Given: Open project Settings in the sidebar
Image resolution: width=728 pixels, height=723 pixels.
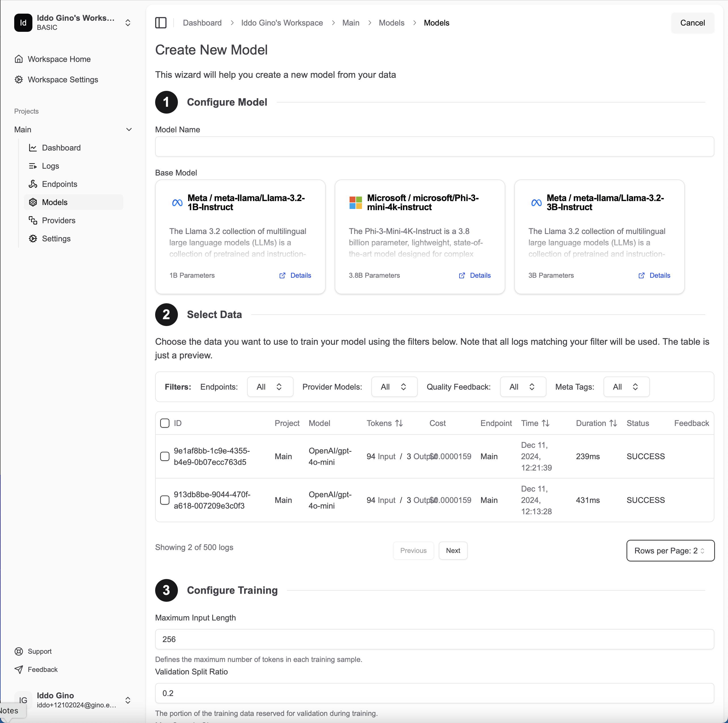Looking at the screenshot, I should [57, 238].
